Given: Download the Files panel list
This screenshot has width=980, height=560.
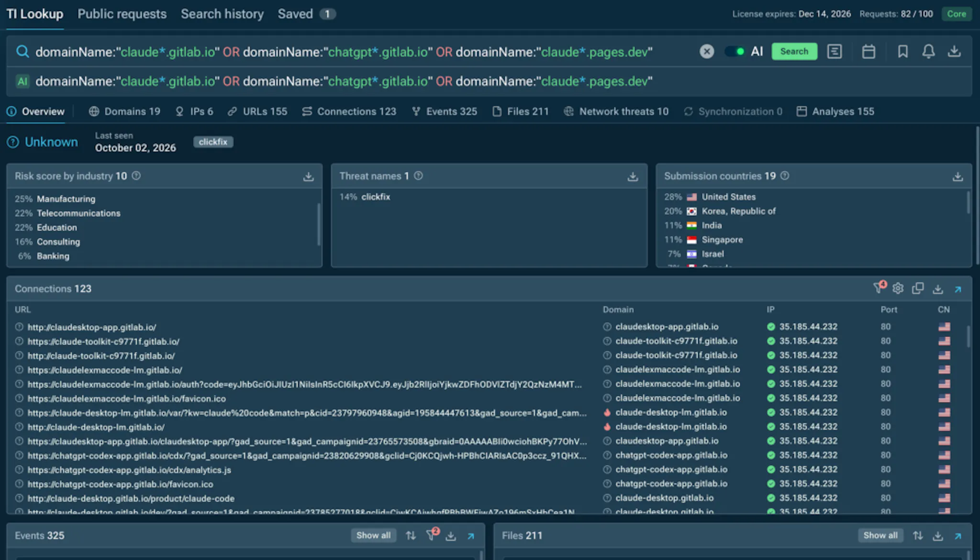Looking at the screenshot, I should pyautogui.click(x=938, y=536).
